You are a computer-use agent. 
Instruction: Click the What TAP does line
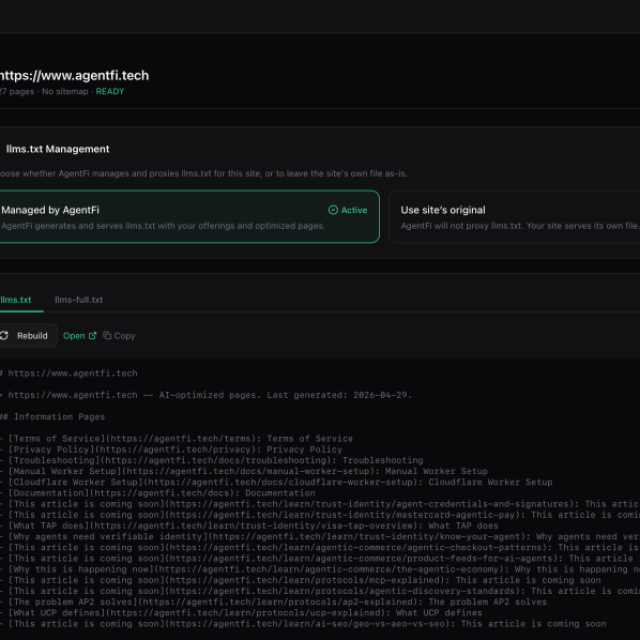249,526
